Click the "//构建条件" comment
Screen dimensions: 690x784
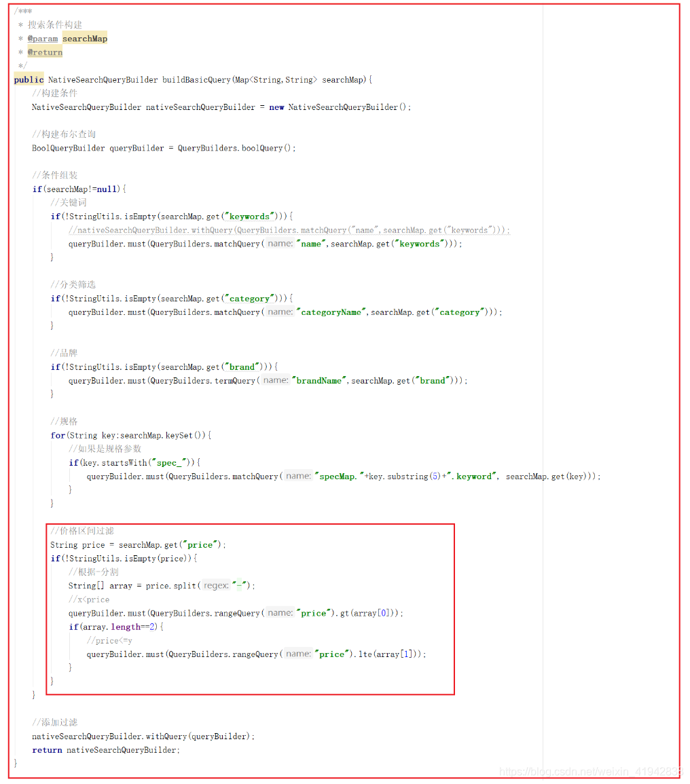[x=54, y=93]
